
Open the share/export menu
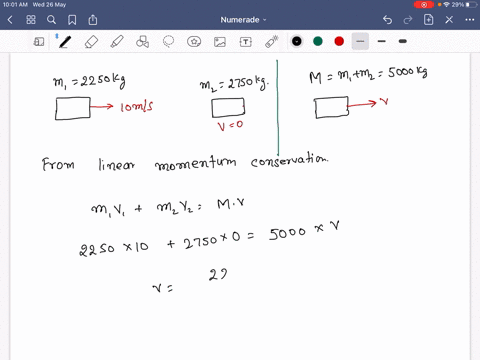pos(93,20)
